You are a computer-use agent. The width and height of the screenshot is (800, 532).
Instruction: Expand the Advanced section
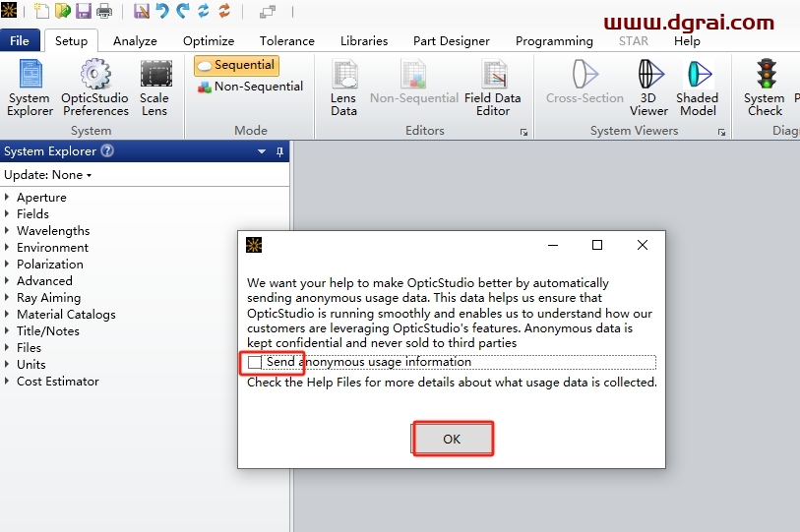pyautogui.click(x=7, y=280)
